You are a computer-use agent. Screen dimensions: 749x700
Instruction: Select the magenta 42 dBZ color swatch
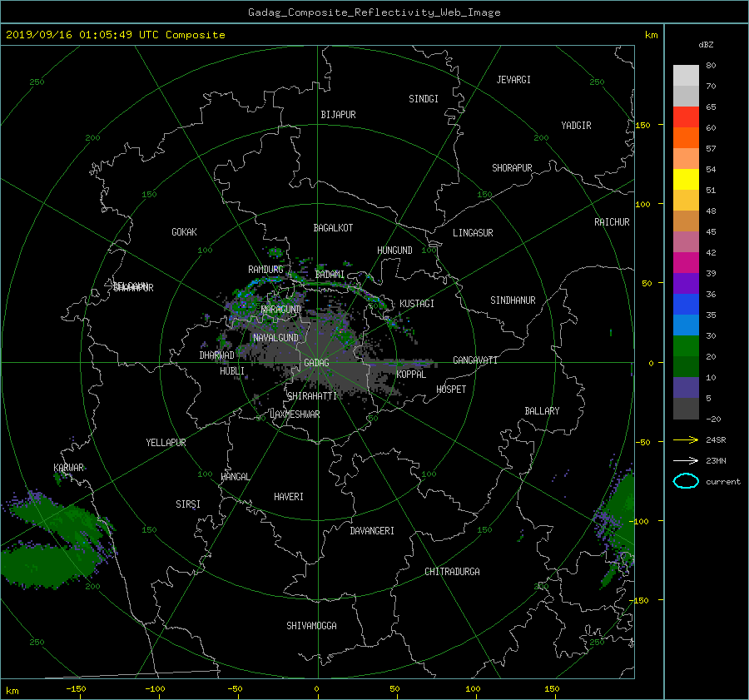coord(686,263)
